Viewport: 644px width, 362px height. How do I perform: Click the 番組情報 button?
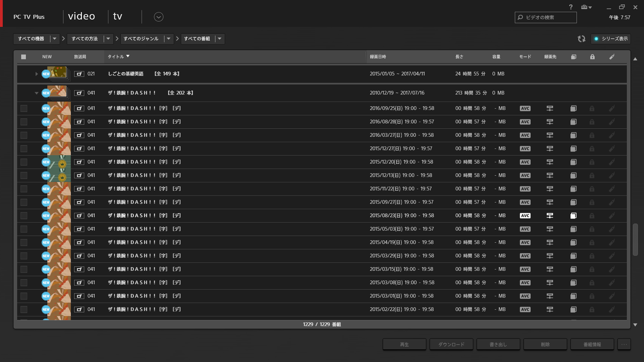coord(592,344)
